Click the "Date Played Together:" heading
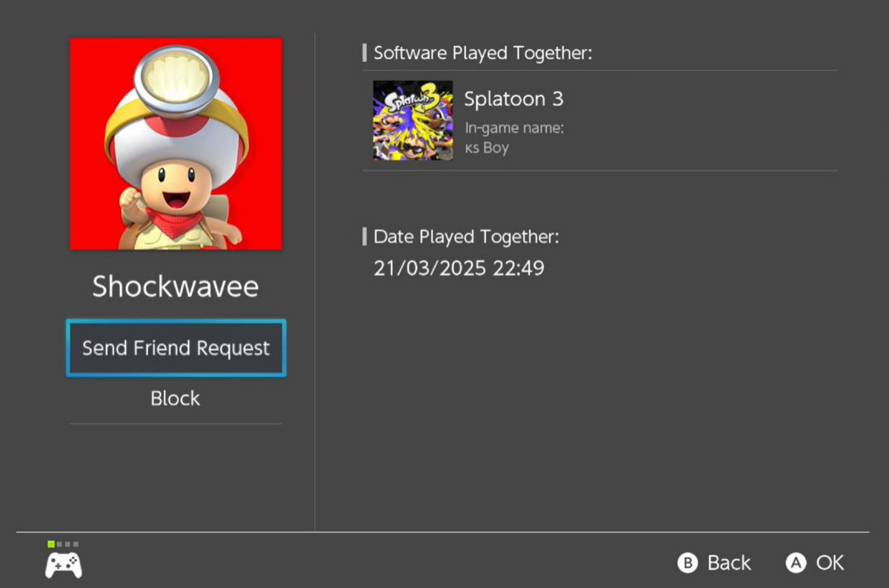 point(466,237)
